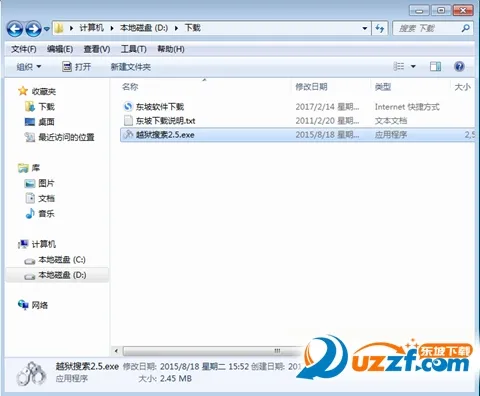Expand the arrow after 本地磁盘 (D:) in breadcrumb

click(176, 28)
